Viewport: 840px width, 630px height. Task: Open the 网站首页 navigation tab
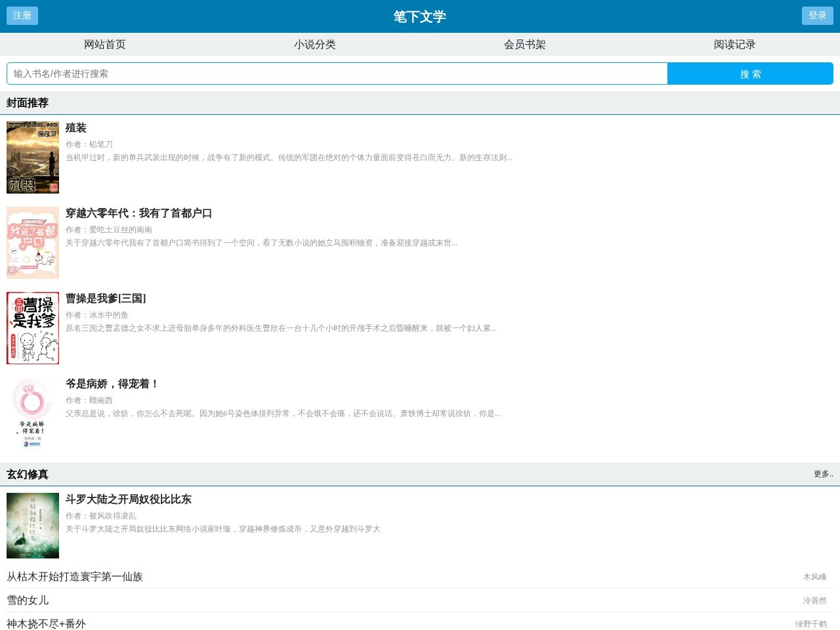click(104, 44)
